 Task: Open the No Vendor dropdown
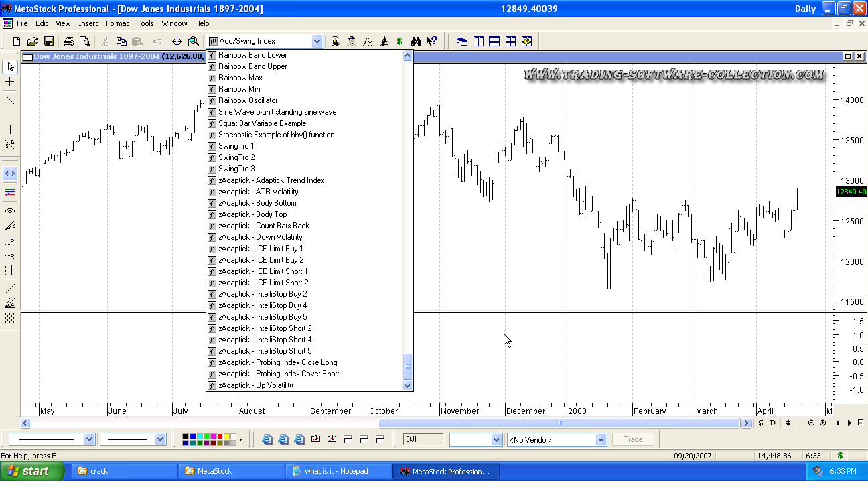tap(601, 440)
